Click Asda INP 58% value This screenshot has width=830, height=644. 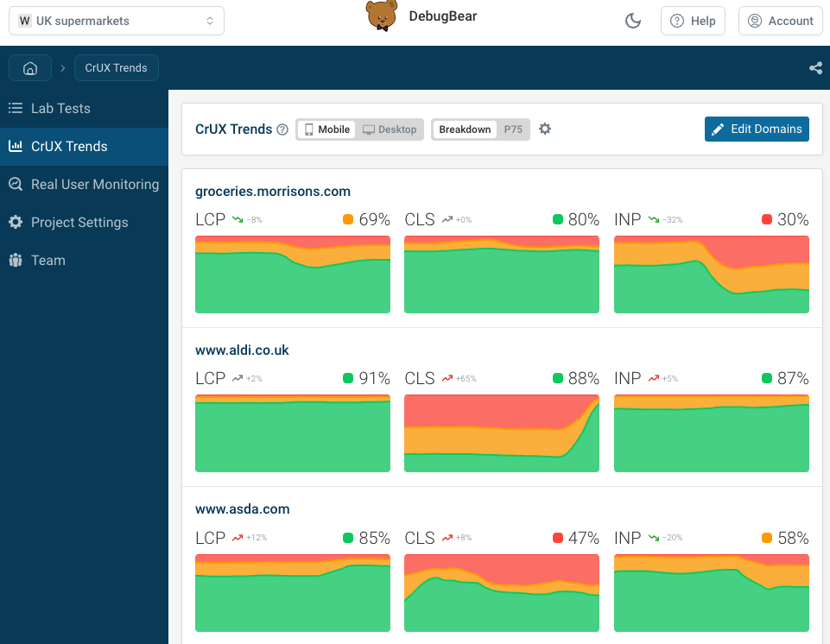[x=793, y=538]
